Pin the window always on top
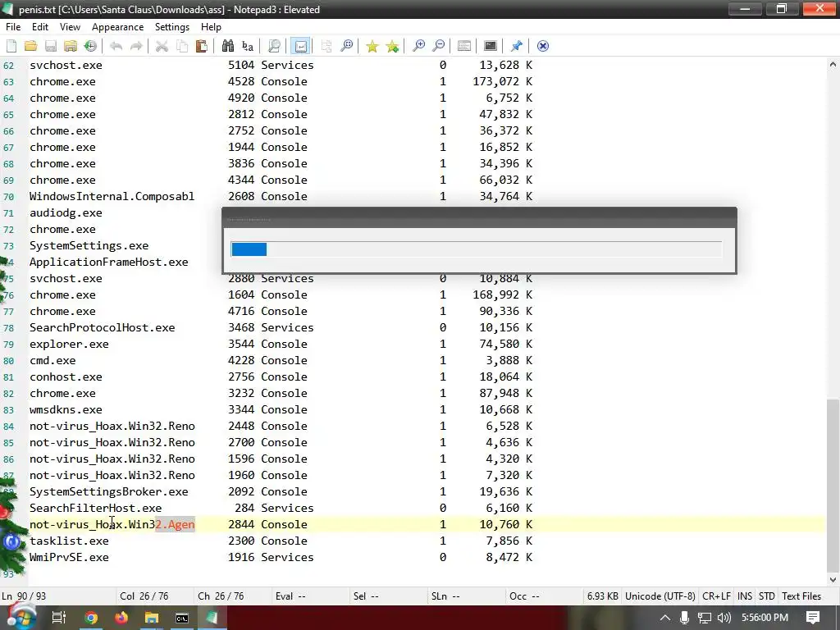The width and height of the screenshot is (840, 630). (x=517, y=46)
